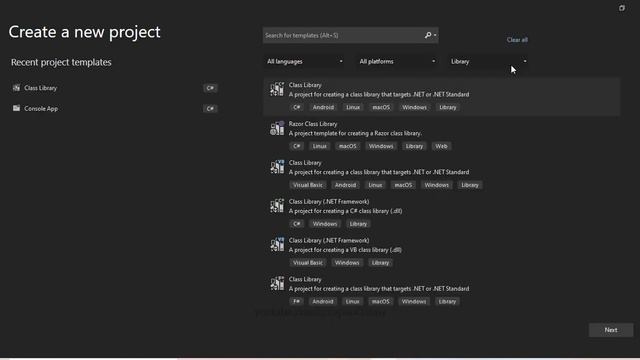This screenshot has width=640, height=360.
Task: Click the C# Class Library template icon
Action: 277,89
